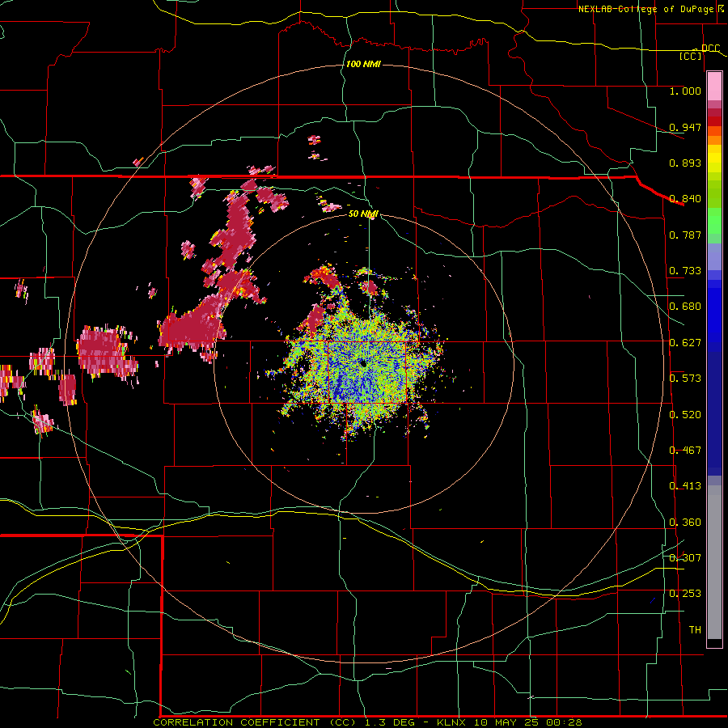Click the 0.520 value on the color scale

click(x=685, y=415)
